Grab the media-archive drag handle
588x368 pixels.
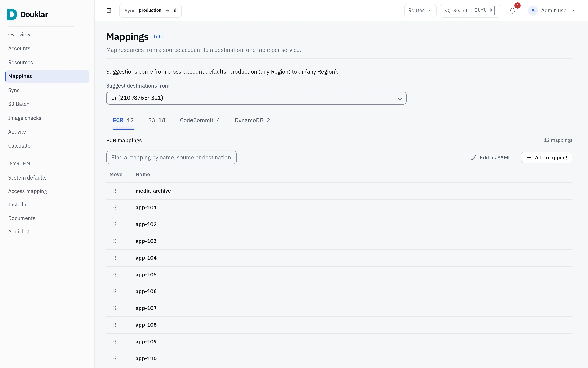click(x=115, y=191)
